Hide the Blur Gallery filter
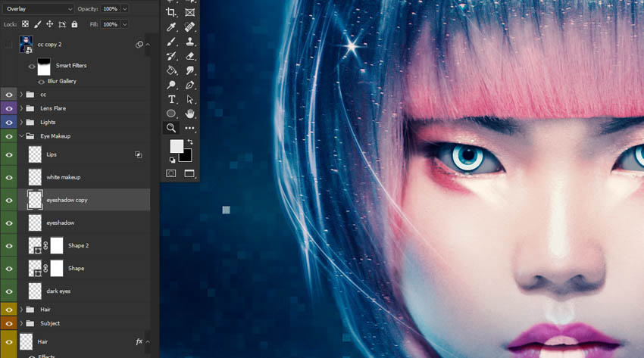The width and height of the screenshot is (644, 358). click(x=41, y=82)
